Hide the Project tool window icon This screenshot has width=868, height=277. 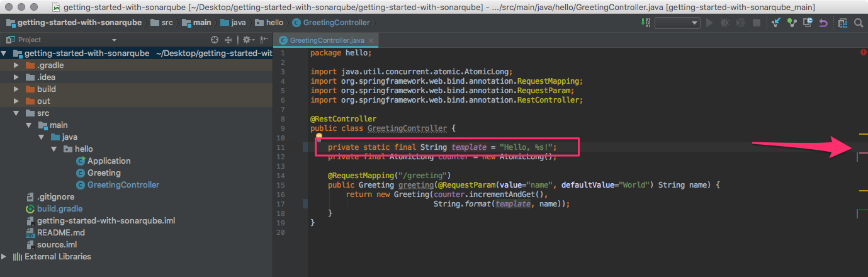[x=264, y=40]
